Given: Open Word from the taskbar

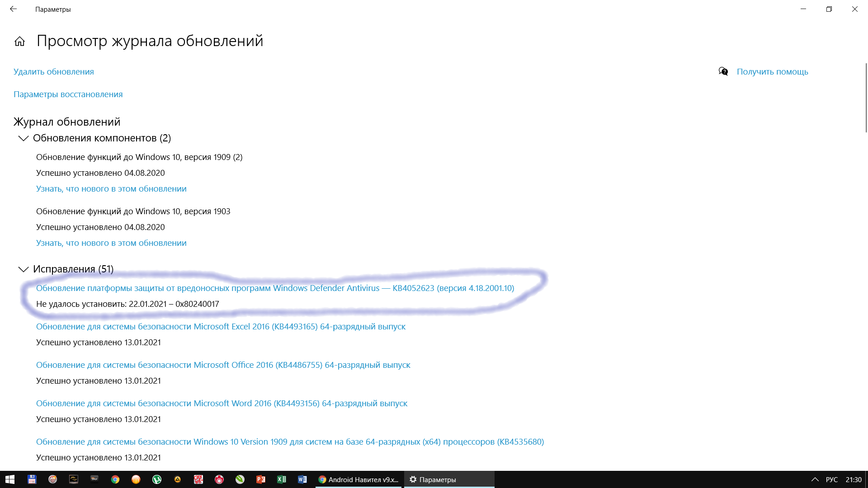Looking at the screenshot, I should click(x=302, y=479).
